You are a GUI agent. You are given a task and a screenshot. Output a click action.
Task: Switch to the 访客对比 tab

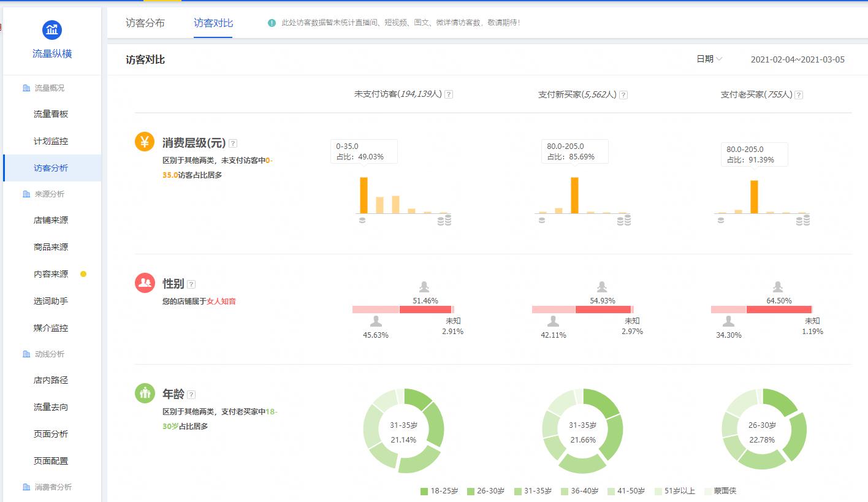pos(213,23)
